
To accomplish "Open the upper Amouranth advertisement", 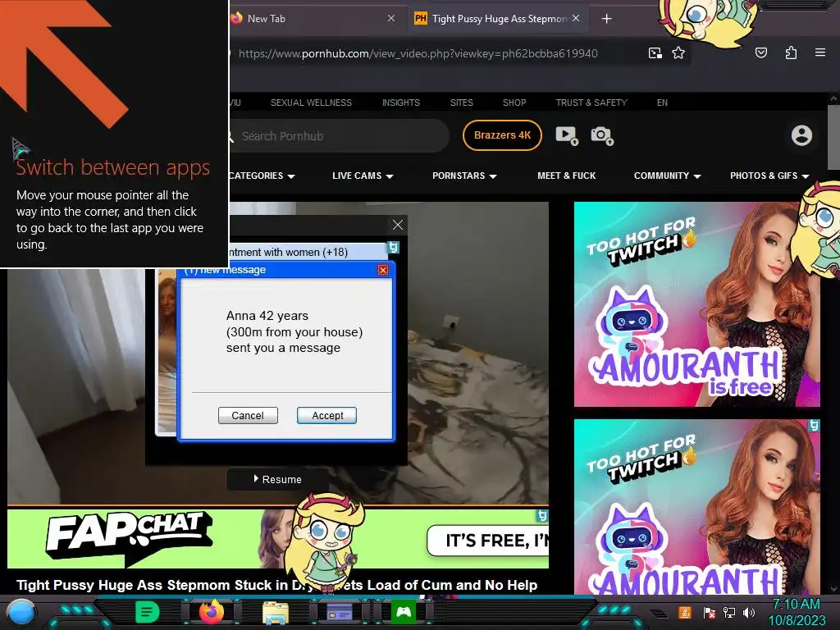I will [x=697, y=304].
